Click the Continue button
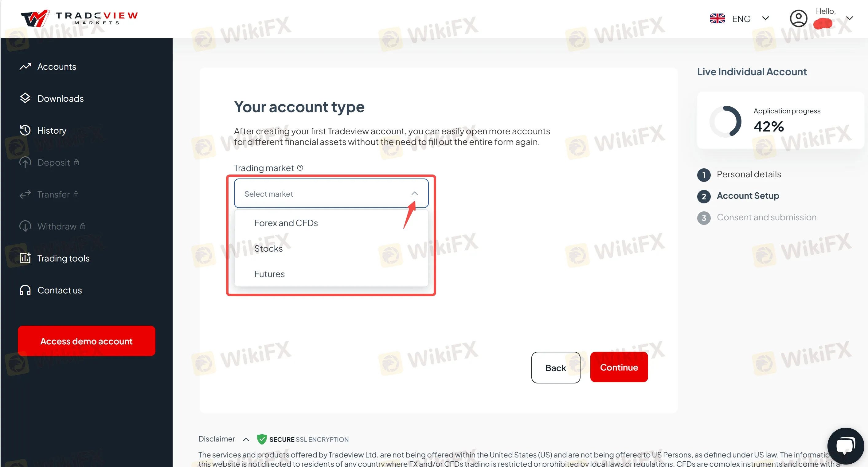 click(619, 367)
